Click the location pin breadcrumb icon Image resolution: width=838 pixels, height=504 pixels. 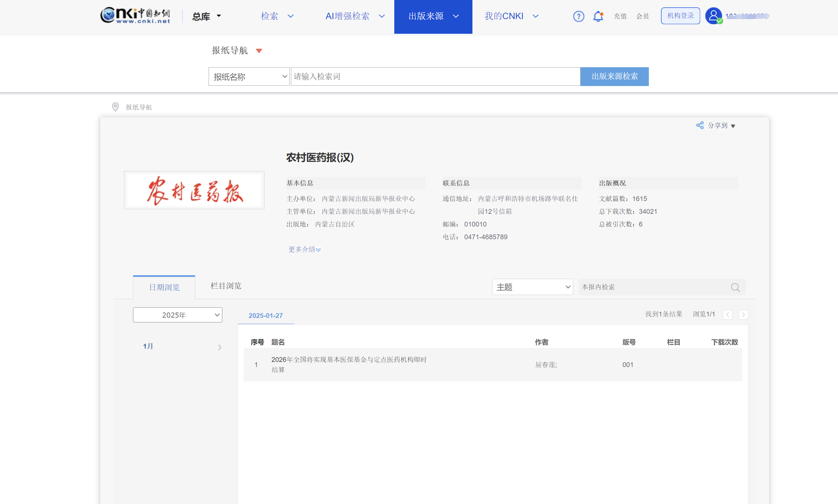tap(115, 107)
